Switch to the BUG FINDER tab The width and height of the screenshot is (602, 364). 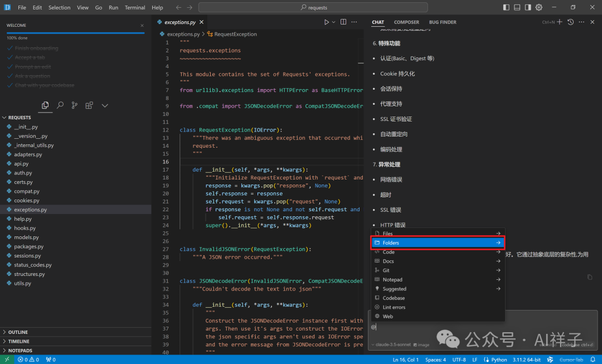443,22
